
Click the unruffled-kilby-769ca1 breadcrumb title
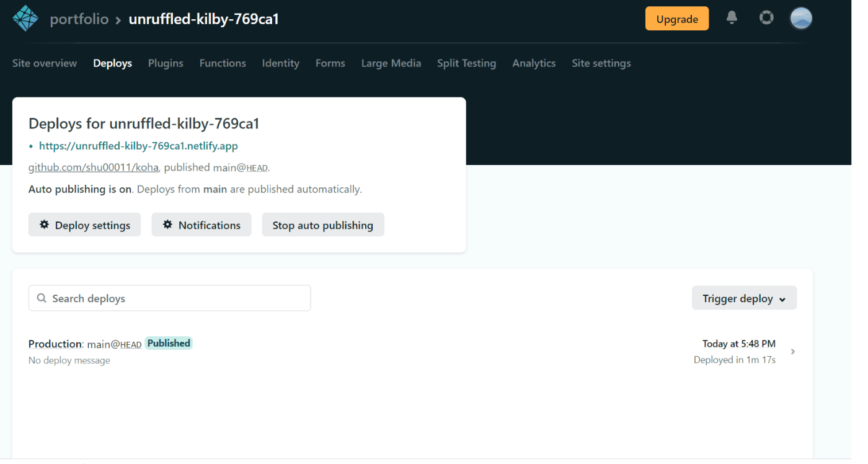203,19
